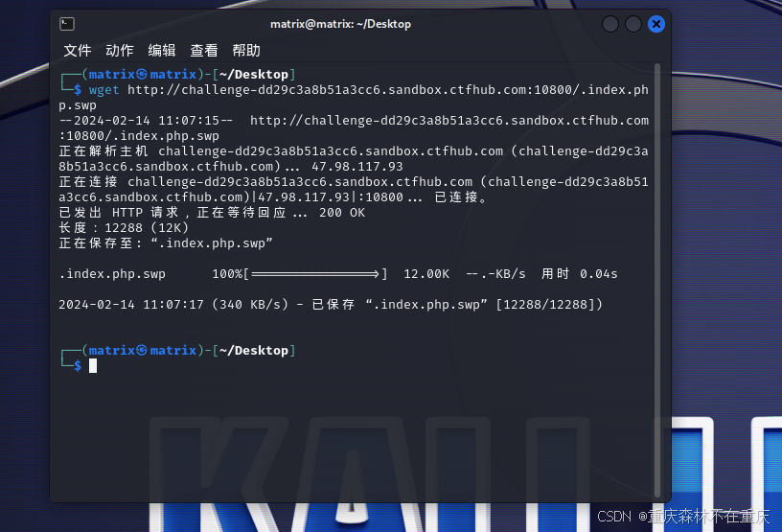Image resolution: width=782 pixels, height=532 pixels.
Task: Click the 200 OK response text
Action: [x=342, y=213]
